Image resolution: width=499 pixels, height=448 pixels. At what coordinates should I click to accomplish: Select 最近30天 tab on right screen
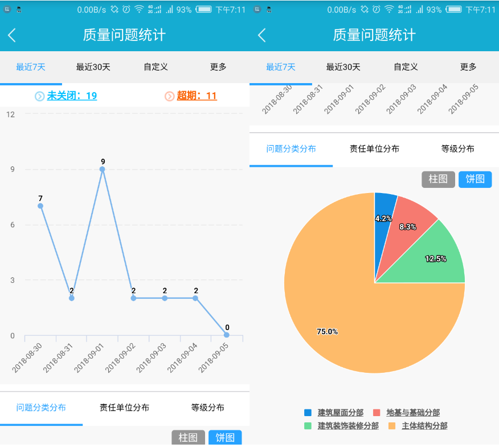(343, 67)
